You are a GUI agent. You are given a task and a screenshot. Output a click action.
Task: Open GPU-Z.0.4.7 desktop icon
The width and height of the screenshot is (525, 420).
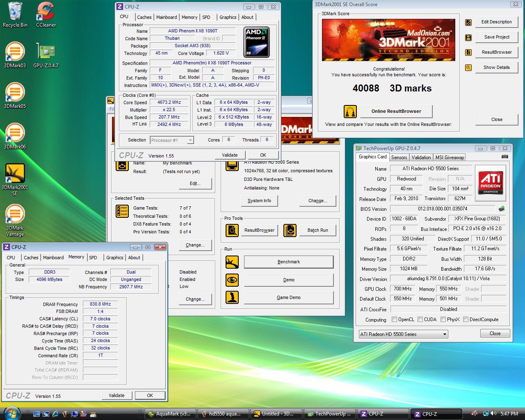(46, 55)
